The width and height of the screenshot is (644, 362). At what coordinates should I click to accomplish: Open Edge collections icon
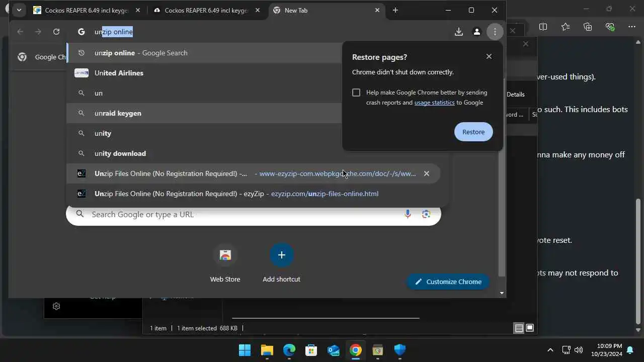(588, 27)
